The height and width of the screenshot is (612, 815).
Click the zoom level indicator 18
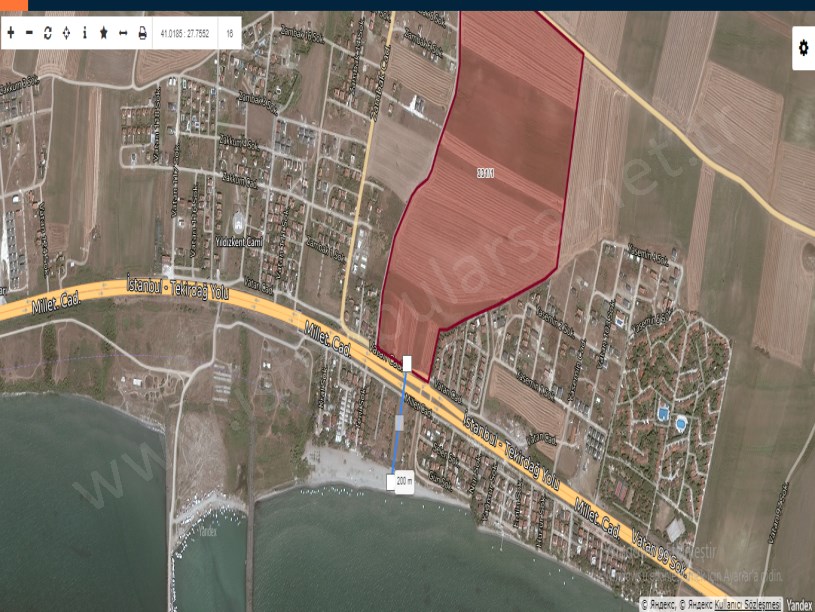pos(230,33)
